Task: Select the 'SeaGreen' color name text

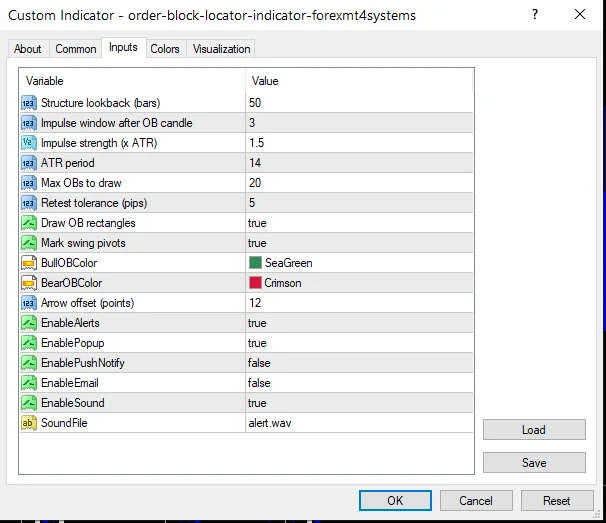Action: (289, 263)
